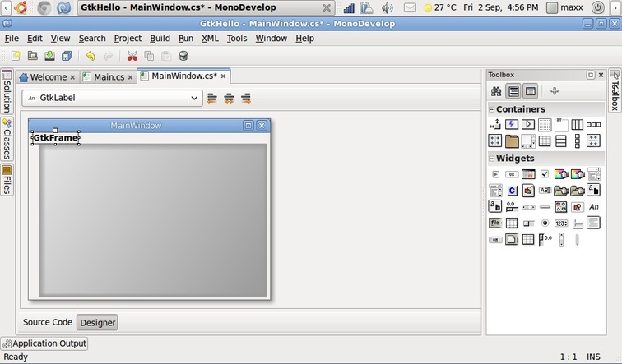
Task: Click the Cut scissors icon
Action: click(132, 56)
